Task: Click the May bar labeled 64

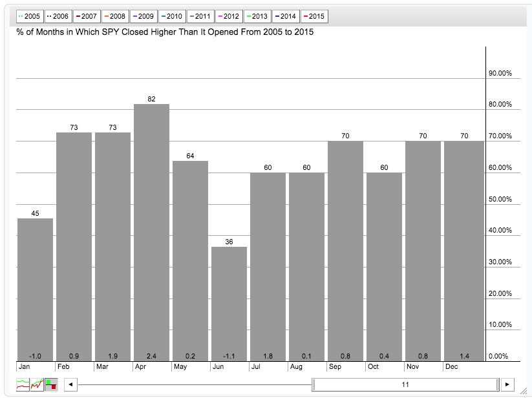Action: pyautogui.click(x=190, y=260)
